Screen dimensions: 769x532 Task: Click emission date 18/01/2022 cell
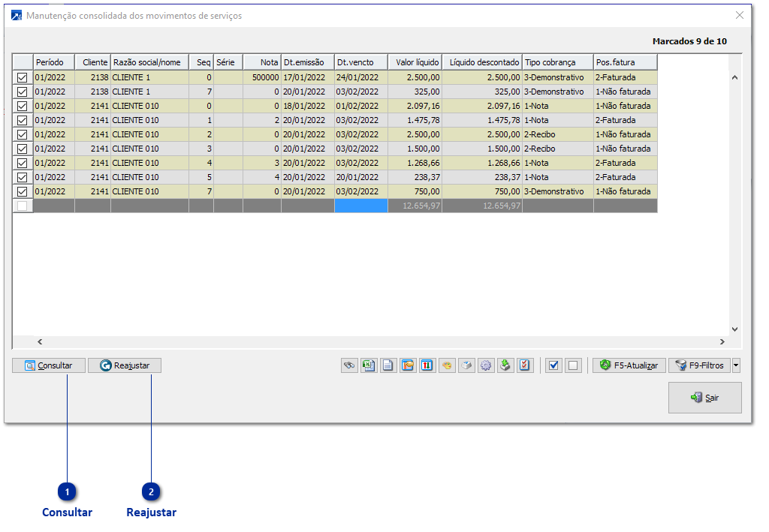(308, 106)
